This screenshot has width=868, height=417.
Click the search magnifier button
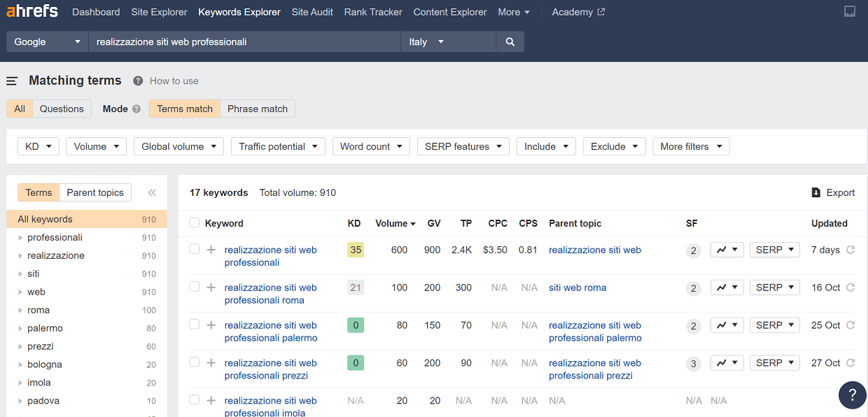pyautogui.click(x=510, y=42)
